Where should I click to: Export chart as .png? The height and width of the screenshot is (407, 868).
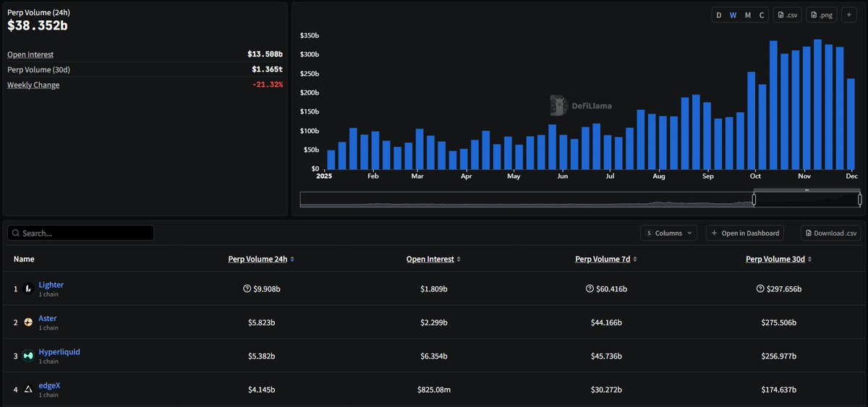click(821, 15)
